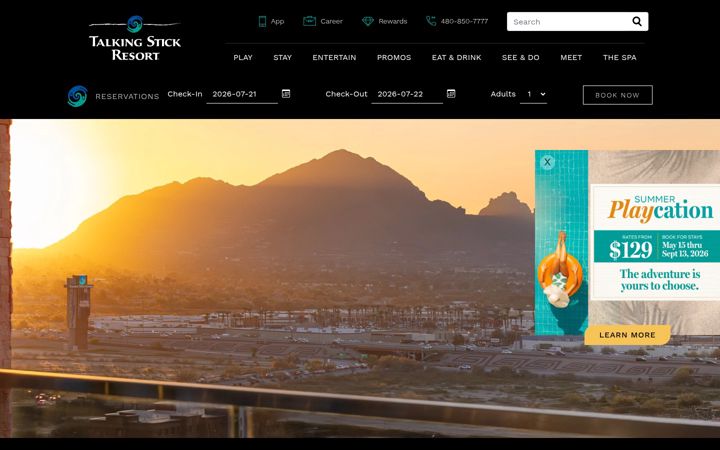Open the PROMOS menu
Screen dimensions: 720x450
394,57
